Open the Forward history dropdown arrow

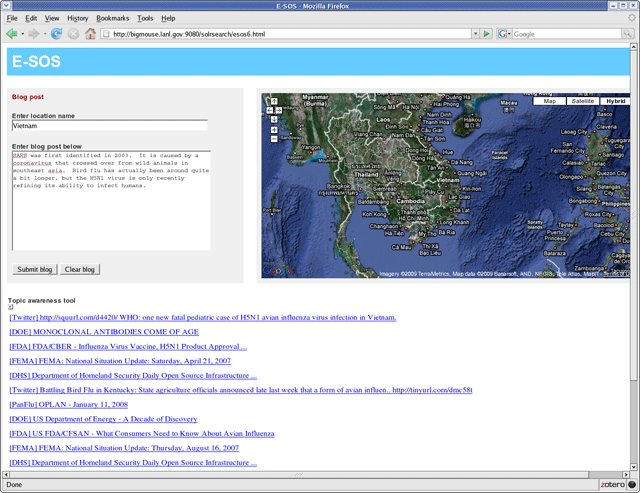45,34
